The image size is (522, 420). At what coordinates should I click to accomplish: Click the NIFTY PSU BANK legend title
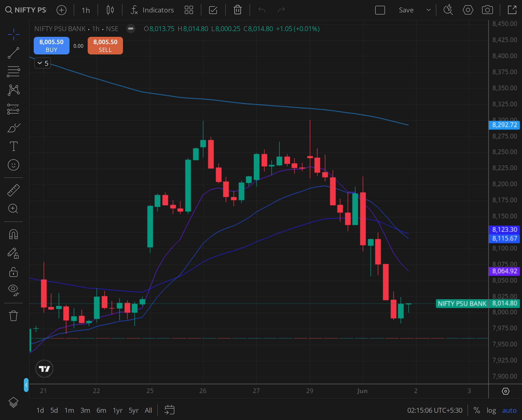[60, 29]
